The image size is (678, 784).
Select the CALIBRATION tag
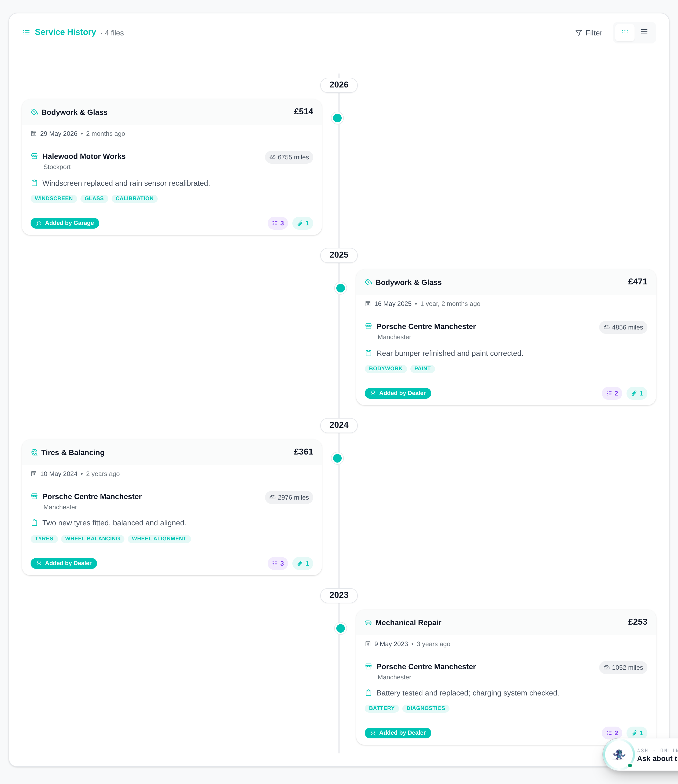click(134, 198)
